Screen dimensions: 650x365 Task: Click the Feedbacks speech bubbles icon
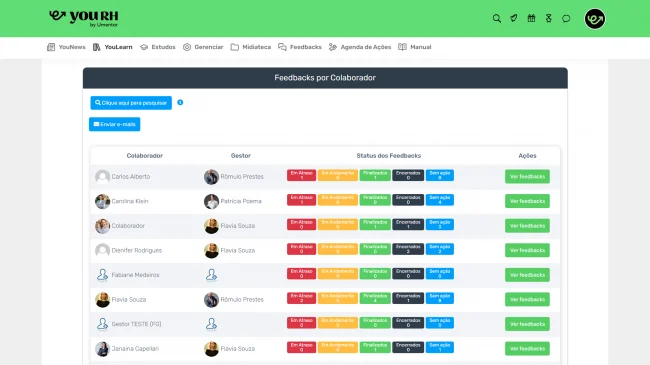point(282,47)
